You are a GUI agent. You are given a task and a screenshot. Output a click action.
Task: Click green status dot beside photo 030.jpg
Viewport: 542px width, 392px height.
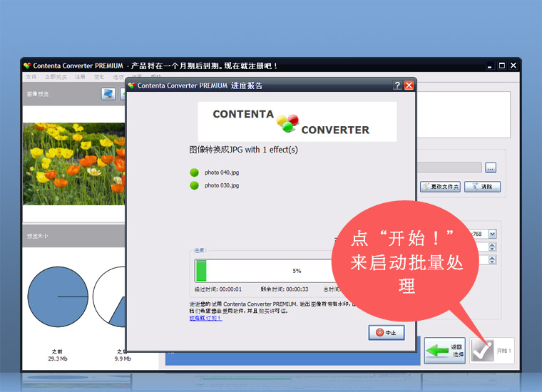click(x=194, y=185)
